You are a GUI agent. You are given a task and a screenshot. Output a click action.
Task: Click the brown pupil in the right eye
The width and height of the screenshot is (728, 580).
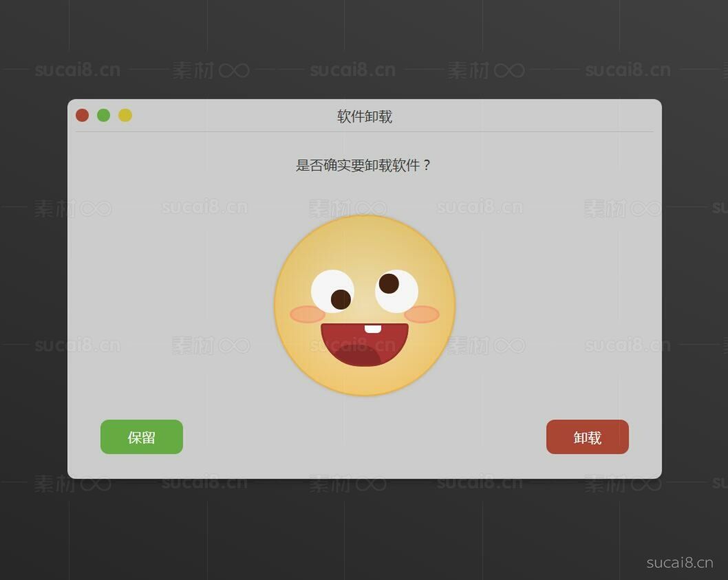coord(389,283)
